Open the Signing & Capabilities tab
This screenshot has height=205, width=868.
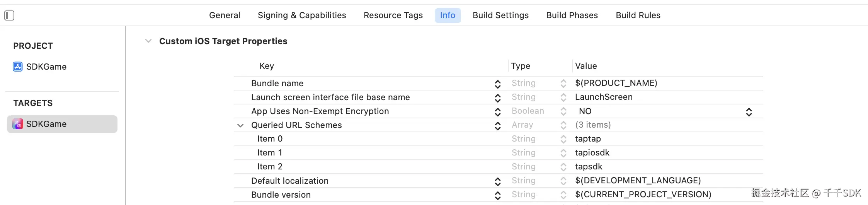click(302, 15)
